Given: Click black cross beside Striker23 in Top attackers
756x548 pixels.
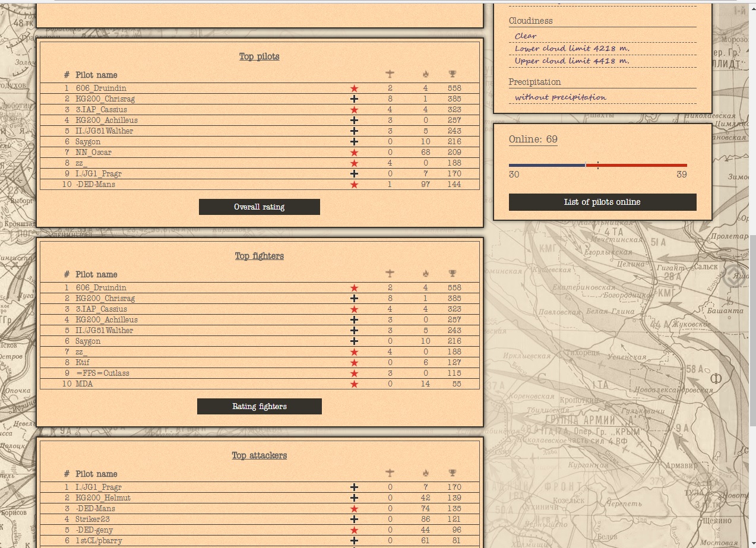Looking at the screenshot, I should pyautogui.click(x=355, y=520).
